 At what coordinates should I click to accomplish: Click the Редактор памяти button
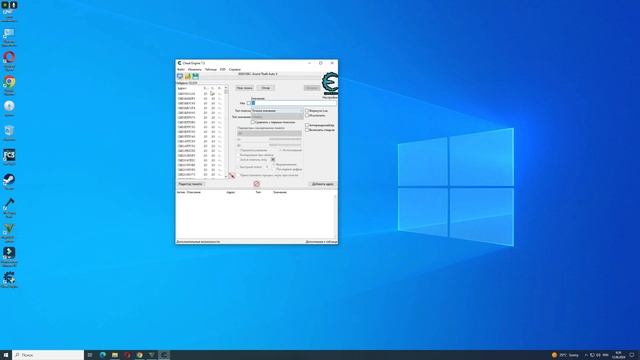[191, 184]
